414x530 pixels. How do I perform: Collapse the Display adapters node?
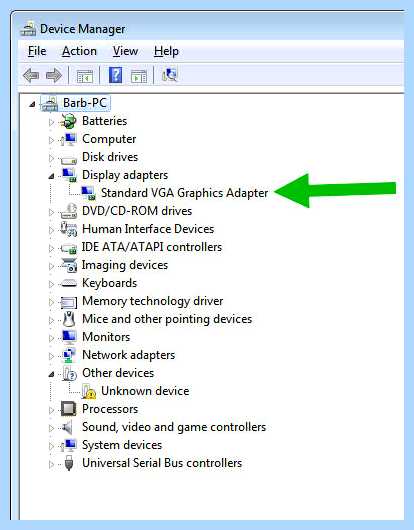pyautogui.click(x=51, y=176)
